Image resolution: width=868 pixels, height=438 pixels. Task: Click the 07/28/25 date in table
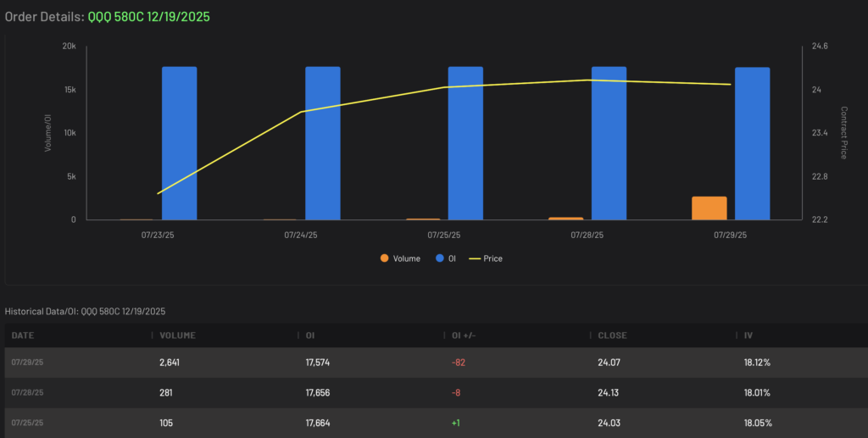[27, 392]
